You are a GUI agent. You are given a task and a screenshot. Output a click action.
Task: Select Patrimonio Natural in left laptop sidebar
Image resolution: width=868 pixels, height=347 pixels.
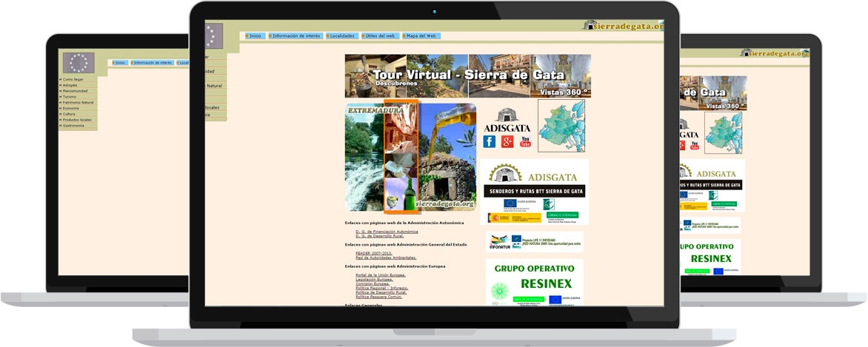[78, 102]
